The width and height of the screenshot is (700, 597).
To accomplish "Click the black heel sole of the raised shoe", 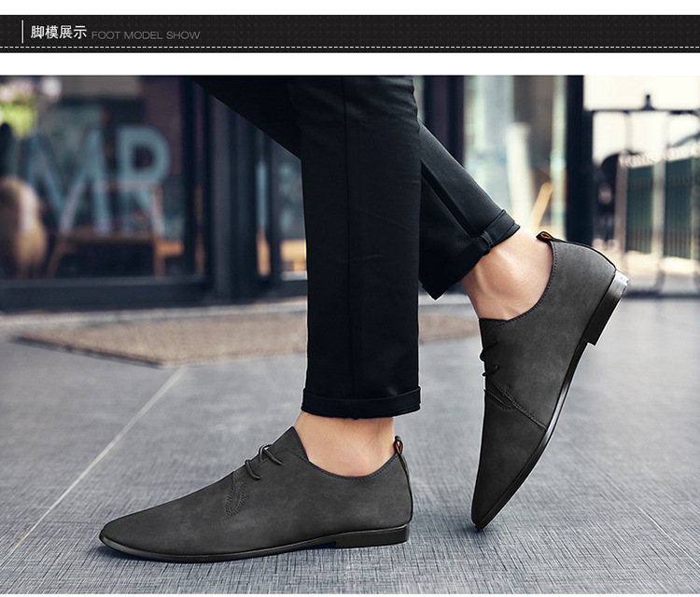I will pos(606,305).
